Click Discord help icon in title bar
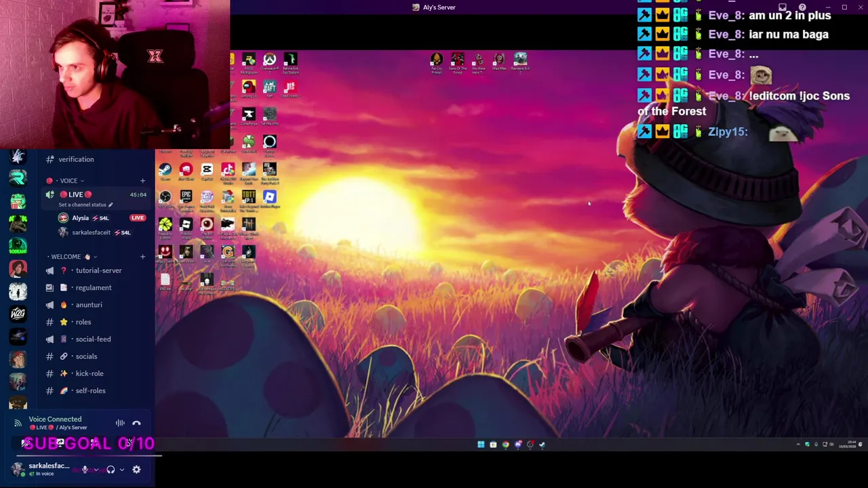Screen dimensions: 868x488 [802, 7]
